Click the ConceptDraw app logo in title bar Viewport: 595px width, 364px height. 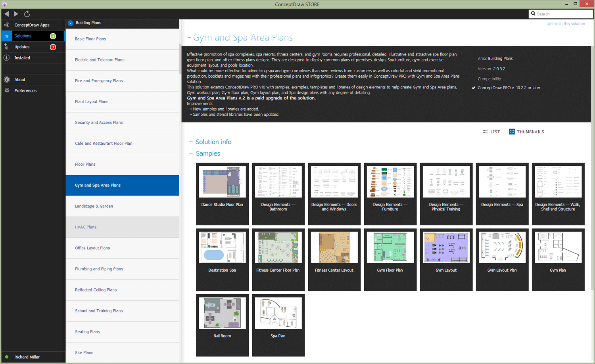(4, 4)
